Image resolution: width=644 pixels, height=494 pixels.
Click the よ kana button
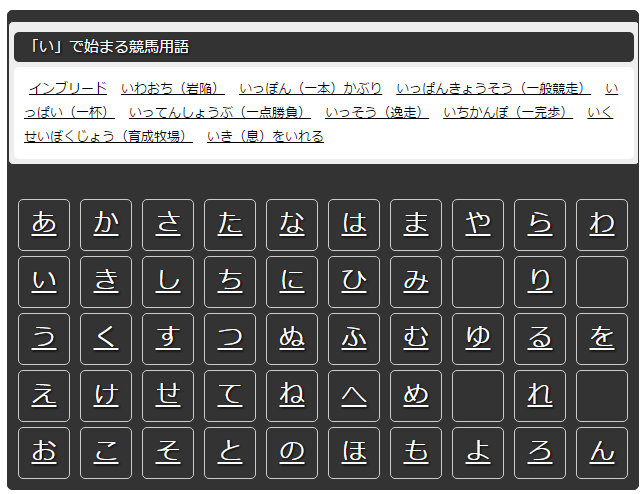(478, 453)
